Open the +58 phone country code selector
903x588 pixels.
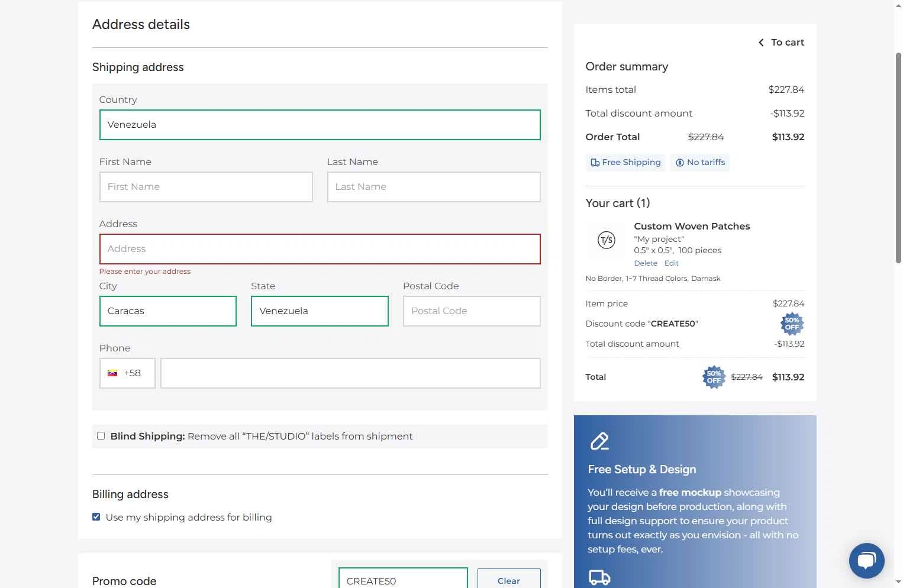(x=127, y=373)
